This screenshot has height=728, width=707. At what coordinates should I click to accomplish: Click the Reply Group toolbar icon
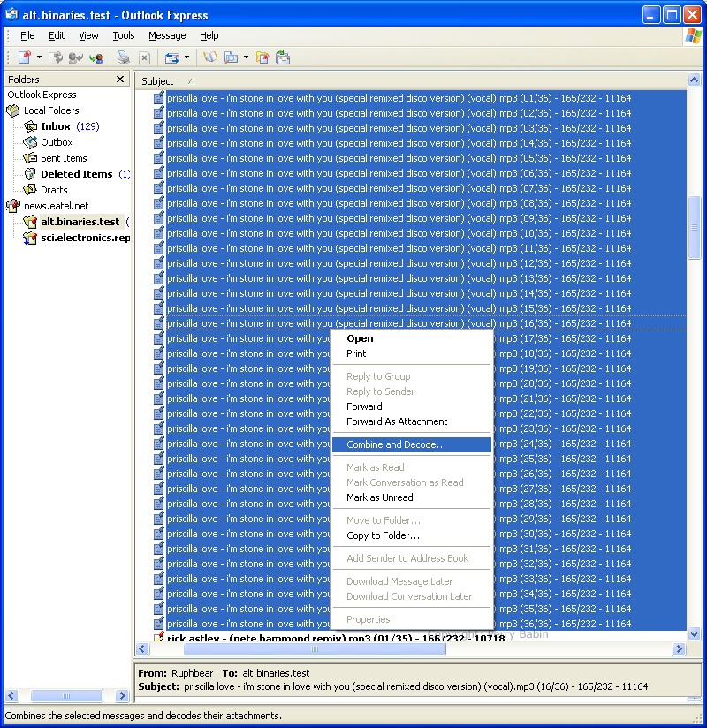[56, 57]
